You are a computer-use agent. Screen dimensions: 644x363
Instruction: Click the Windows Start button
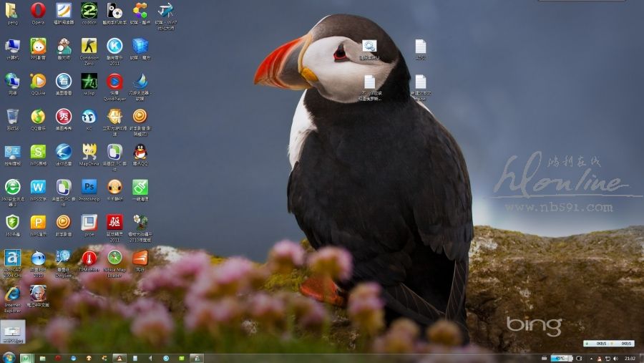coord(9,357)
